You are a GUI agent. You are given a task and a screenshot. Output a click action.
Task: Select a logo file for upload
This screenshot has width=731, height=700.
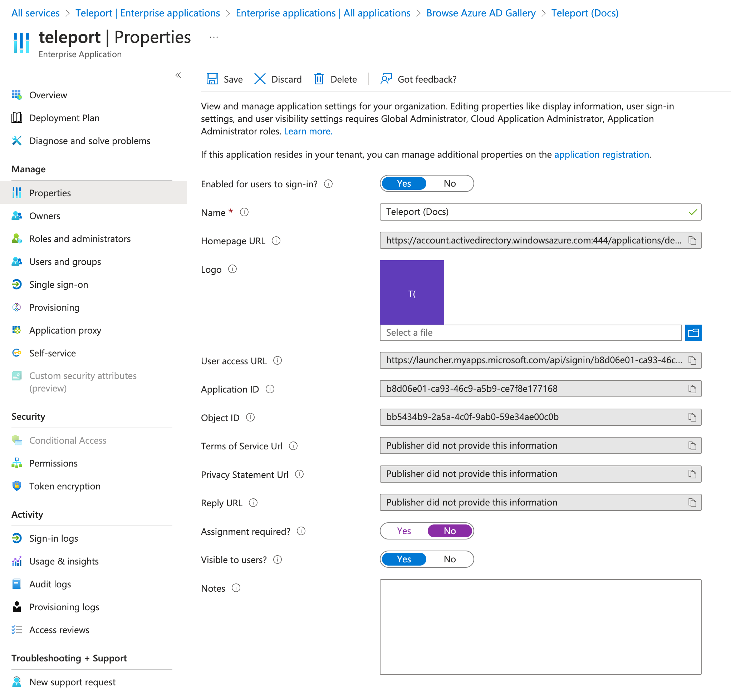point(694,332)
